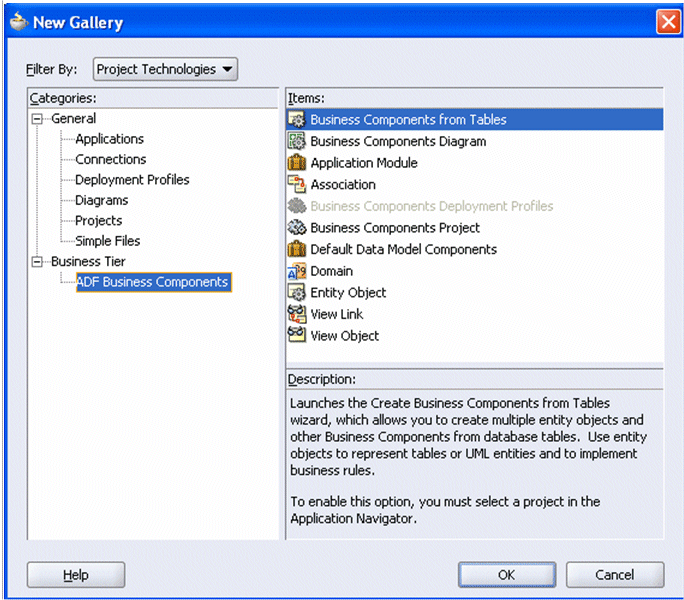Select Business Components Diagram item text
The width and height of the screenshot is (684, 600).
point(398,141)
